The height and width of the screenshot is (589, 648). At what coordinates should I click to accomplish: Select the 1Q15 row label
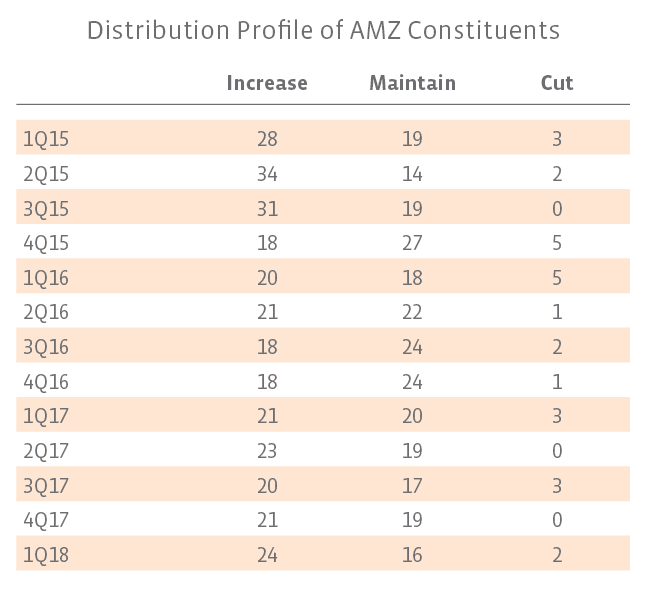tap(46, 139)
